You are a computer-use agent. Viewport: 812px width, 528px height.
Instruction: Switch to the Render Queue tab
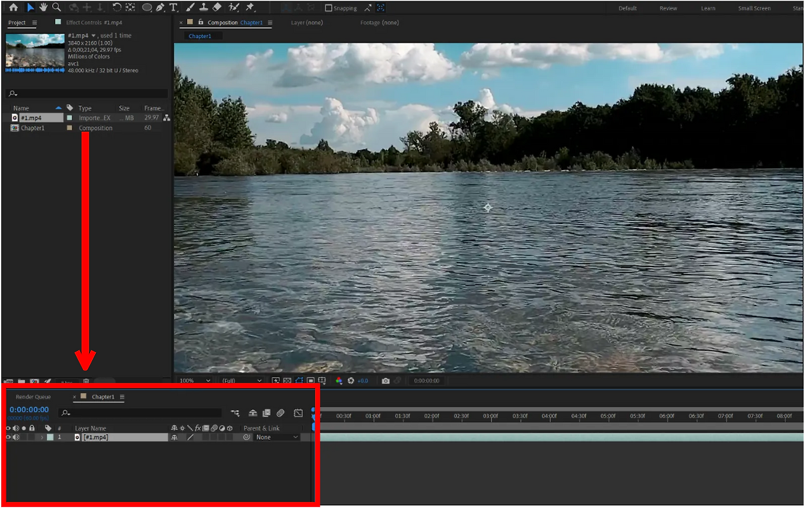[x=33, y=397]
